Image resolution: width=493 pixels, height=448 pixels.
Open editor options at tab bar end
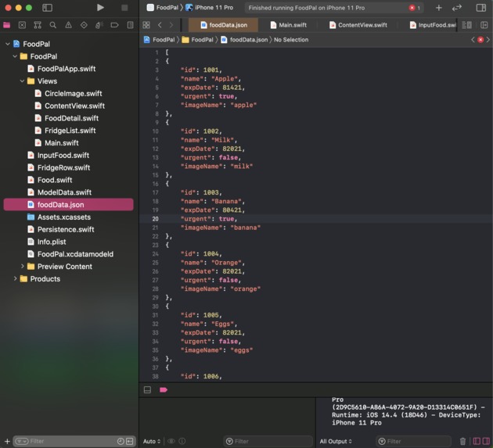click(467, 25)
